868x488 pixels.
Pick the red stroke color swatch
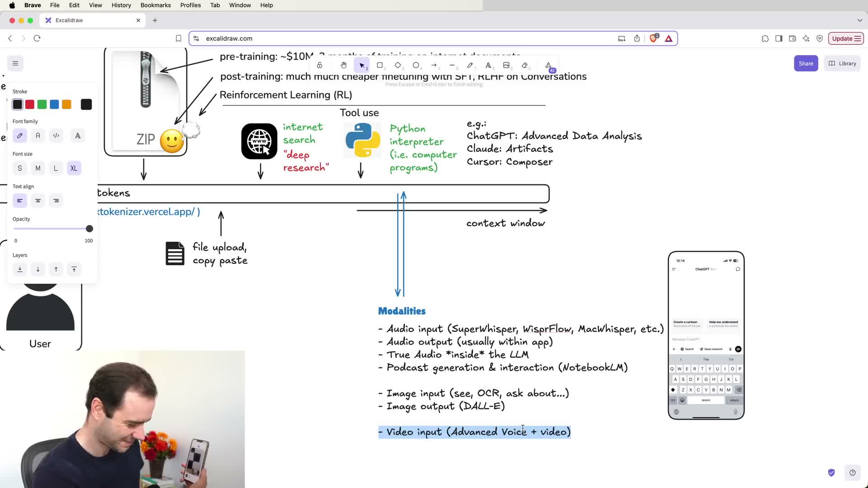coord(30,104)
